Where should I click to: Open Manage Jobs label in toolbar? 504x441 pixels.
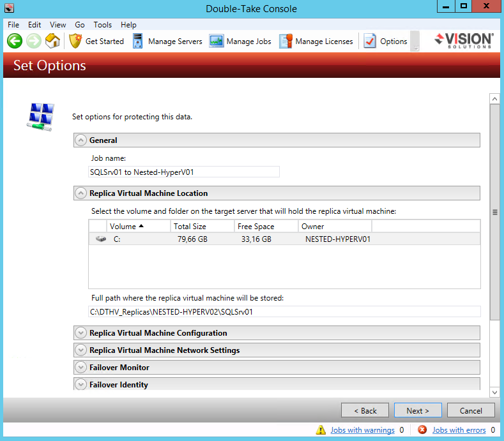coord(248,41)
